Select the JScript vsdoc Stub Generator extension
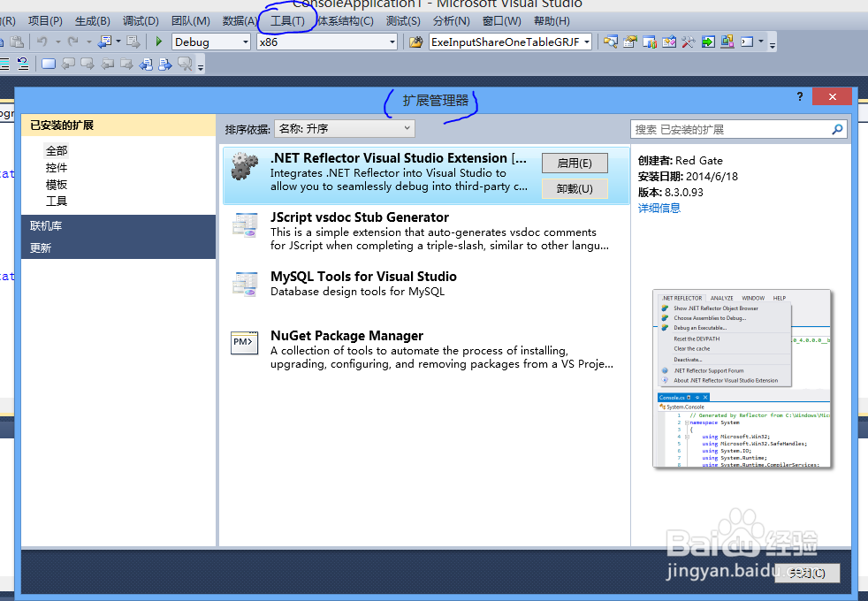The image size is (868, 601). [x=425, y=232]
